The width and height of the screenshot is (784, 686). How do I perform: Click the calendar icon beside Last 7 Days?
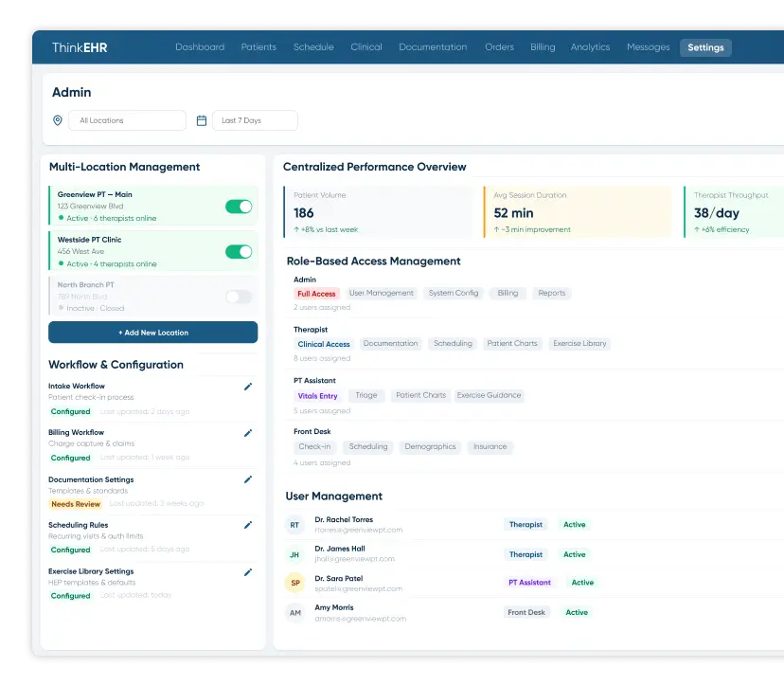tap(202, 120)
